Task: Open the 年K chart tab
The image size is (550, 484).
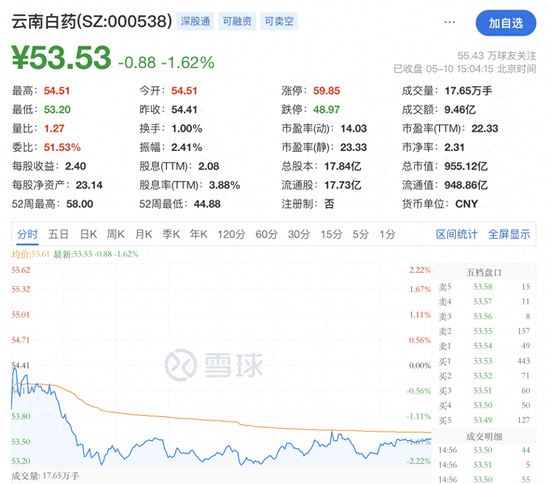Action: coord(199,234)
